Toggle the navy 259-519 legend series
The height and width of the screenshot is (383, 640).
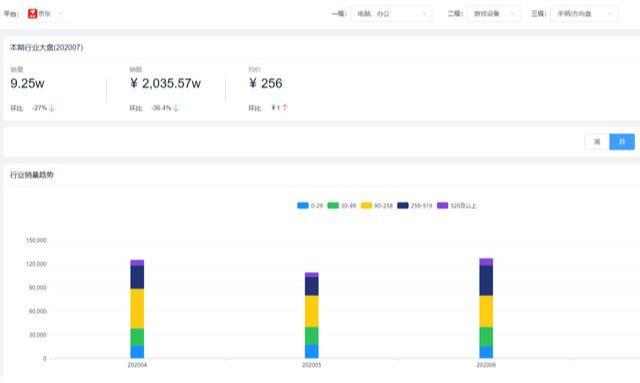coord(415,205)
